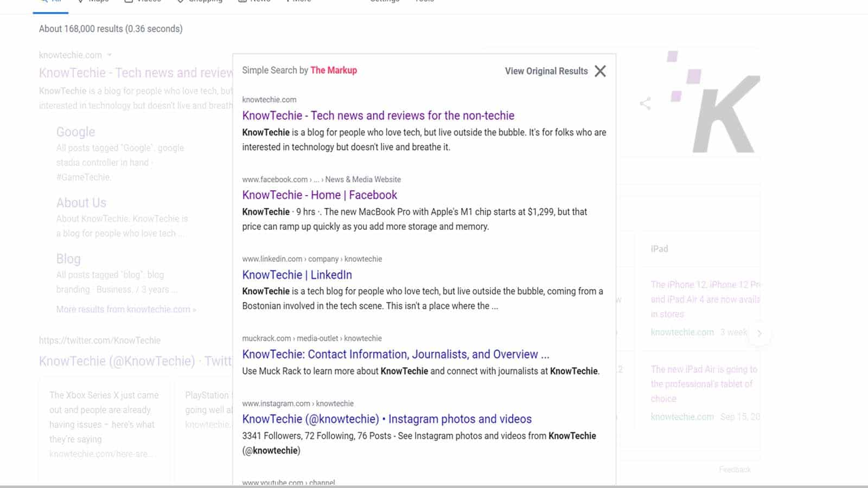Viewport: 868px width, 488px height.
Task: Open the KnowTechie | LinkedIn result
Action: [297, 275]
